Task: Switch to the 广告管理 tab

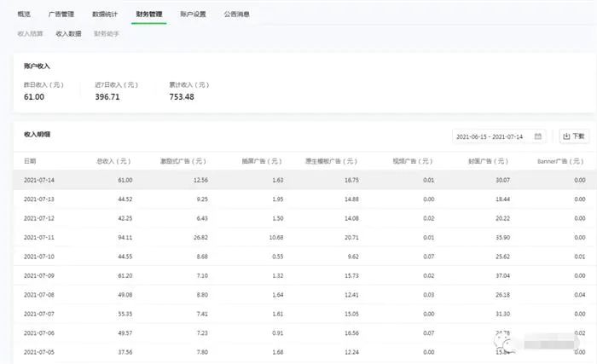Action: click(61, 14)
